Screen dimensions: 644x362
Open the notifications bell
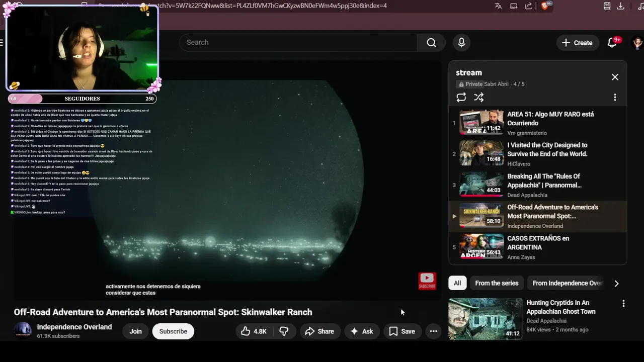[x=612, y=43]
